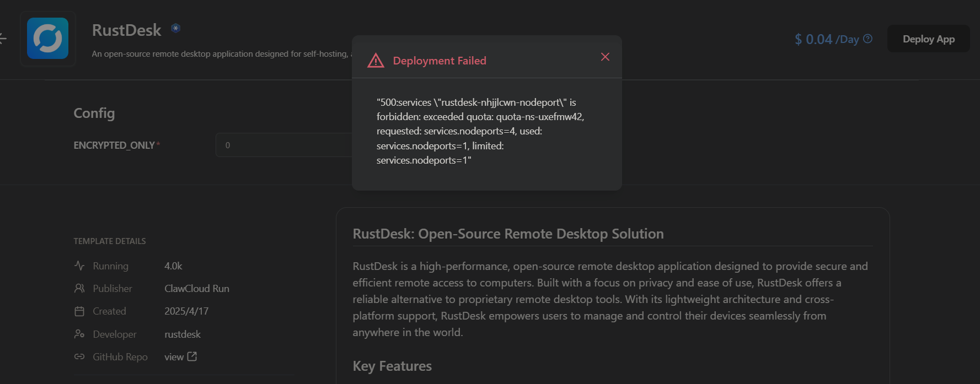Click the Developer user icon

coord(79,334)
